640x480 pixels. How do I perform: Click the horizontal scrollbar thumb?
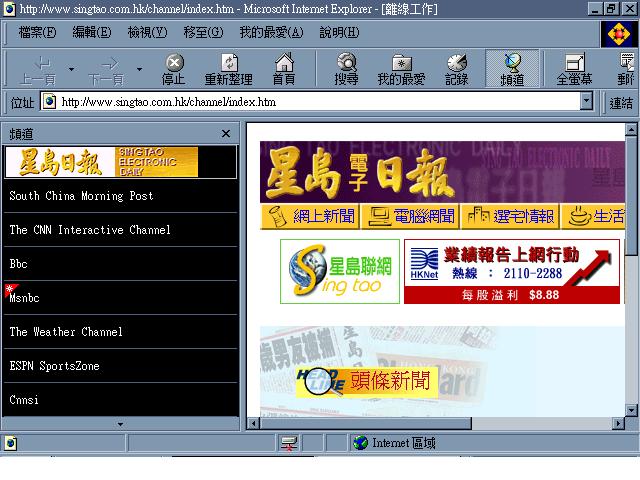366,423
